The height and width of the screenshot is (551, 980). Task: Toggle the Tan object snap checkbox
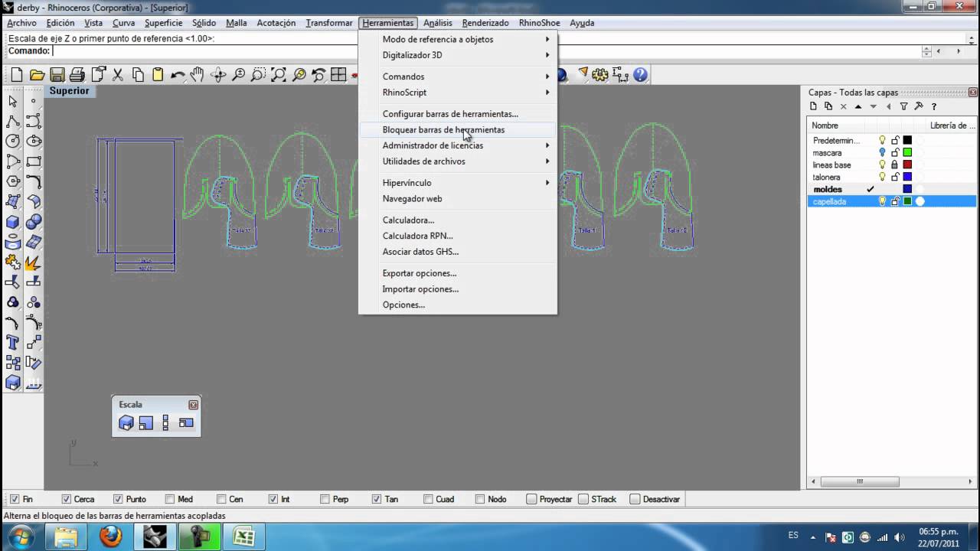click(377, 499)
